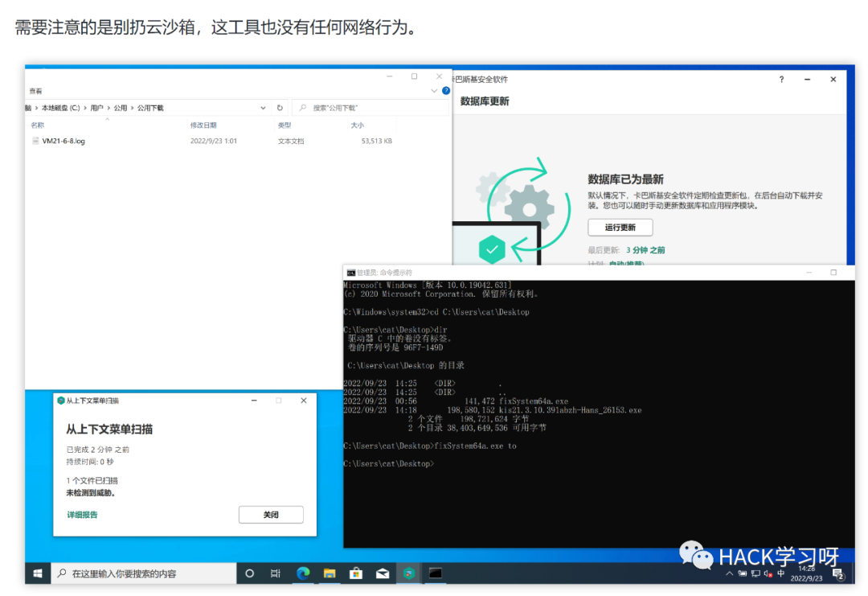
Task: Maximize the File Explorer window
Action: [414, 76]
